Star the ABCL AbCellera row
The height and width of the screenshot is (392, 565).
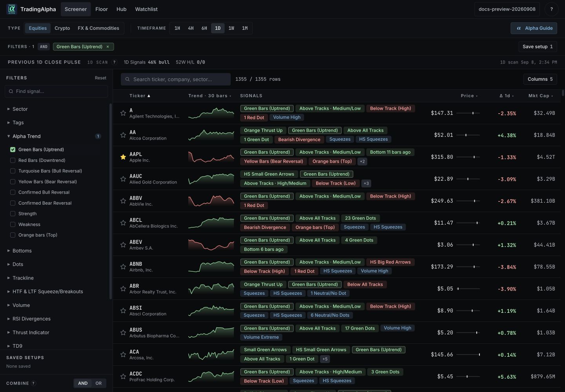[123, 223]
